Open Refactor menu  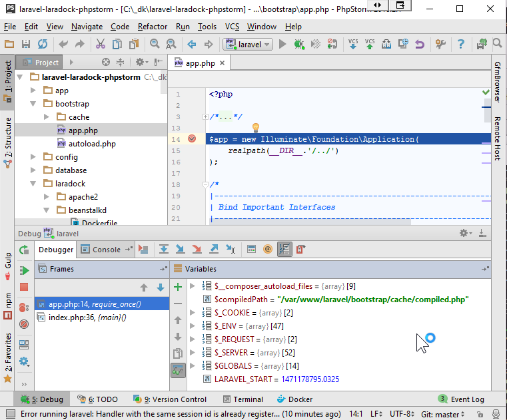tap(153, 27)
